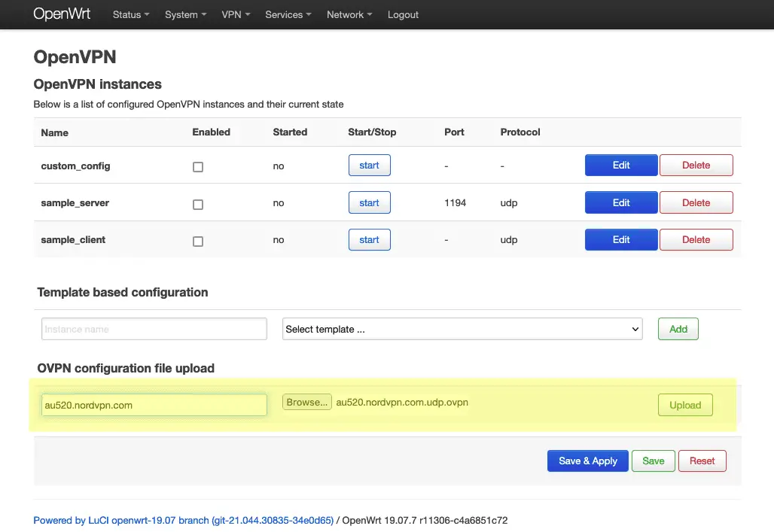Edit the sample_server instance
The height and width of the screenshot is (532, 774).
[621, 202]
